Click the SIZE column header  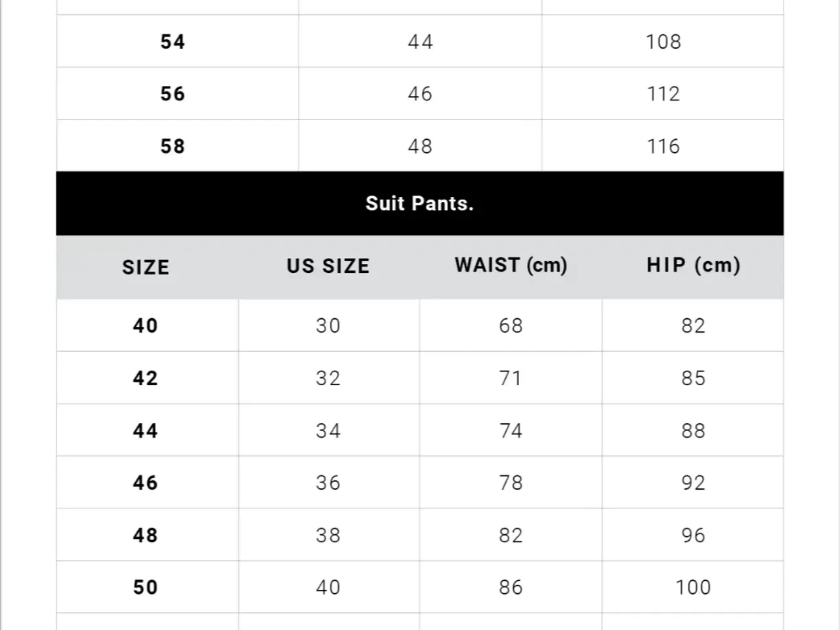tap(146, 267)
